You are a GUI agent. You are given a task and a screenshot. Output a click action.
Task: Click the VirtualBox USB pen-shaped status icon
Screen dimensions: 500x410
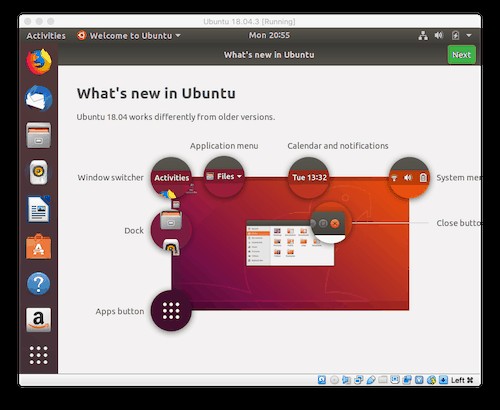point(371,380)
